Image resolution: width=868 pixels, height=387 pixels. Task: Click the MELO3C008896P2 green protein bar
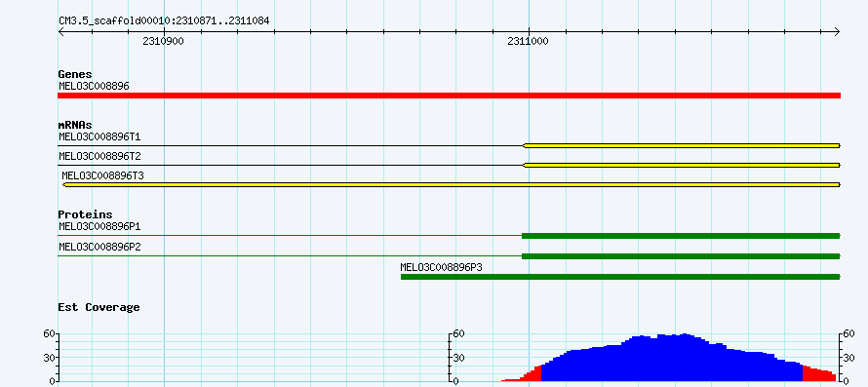pyautogui.click(x=681, y=256)
